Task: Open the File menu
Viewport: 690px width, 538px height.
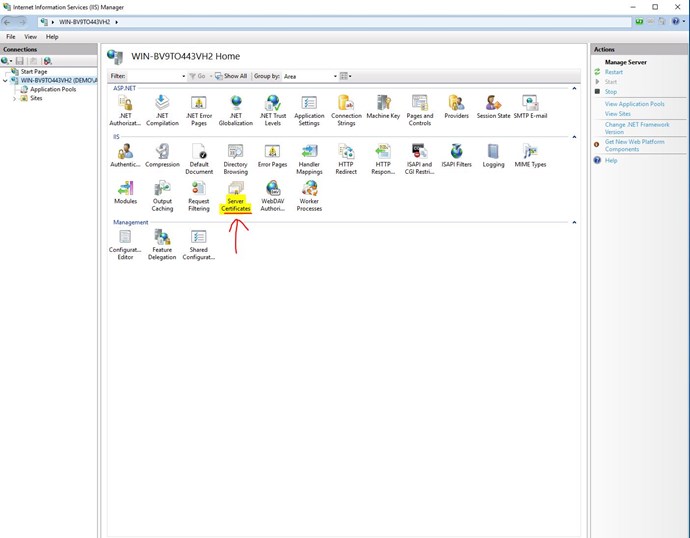Action: tap(11, 37)
